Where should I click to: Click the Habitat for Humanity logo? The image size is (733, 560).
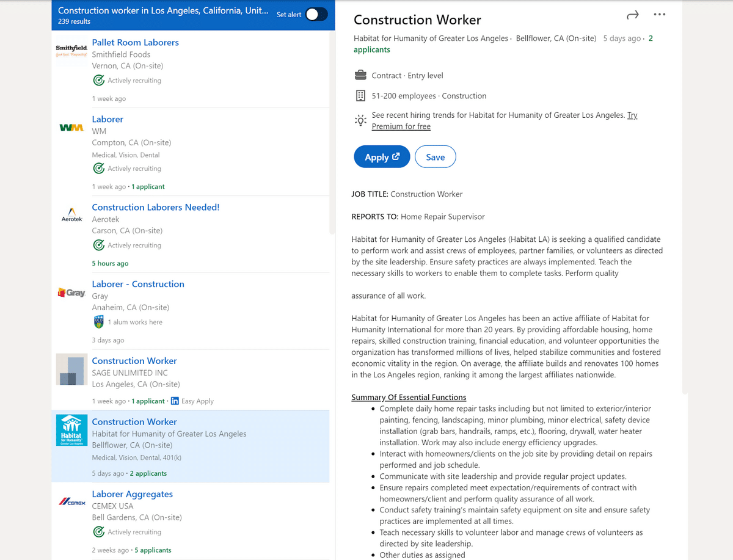point(71,431)
